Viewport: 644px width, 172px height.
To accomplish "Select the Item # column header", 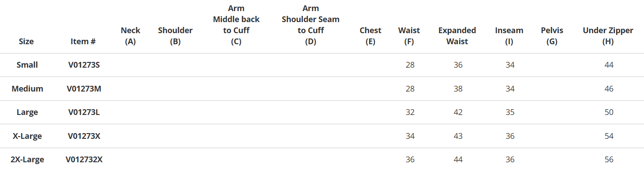I will click(x=83, y=42).
